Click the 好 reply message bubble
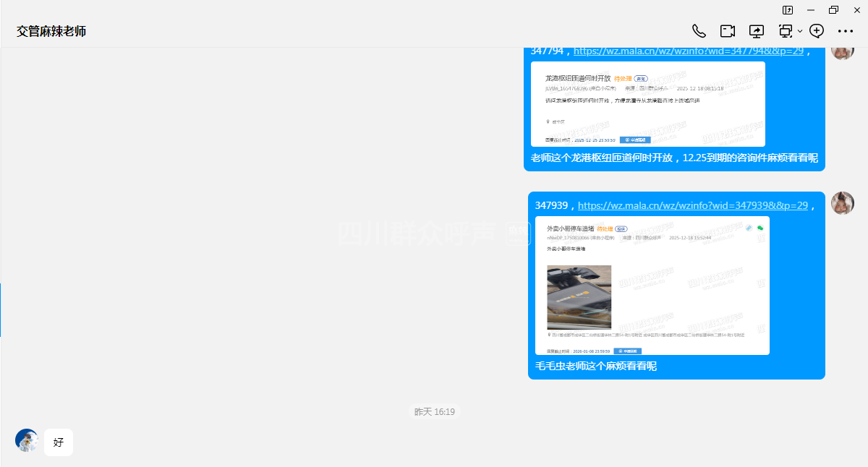 coord(59,442)
